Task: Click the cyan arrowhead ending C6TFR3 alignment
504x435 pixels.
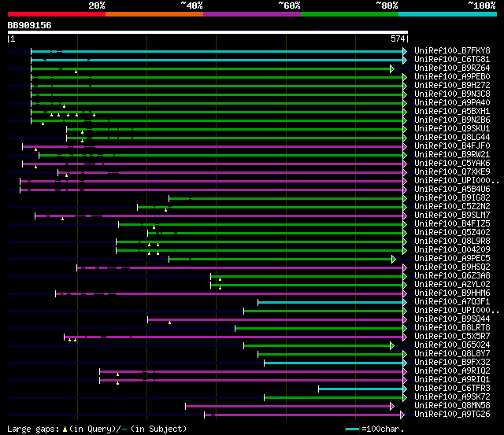Action: tap(405, 389)
